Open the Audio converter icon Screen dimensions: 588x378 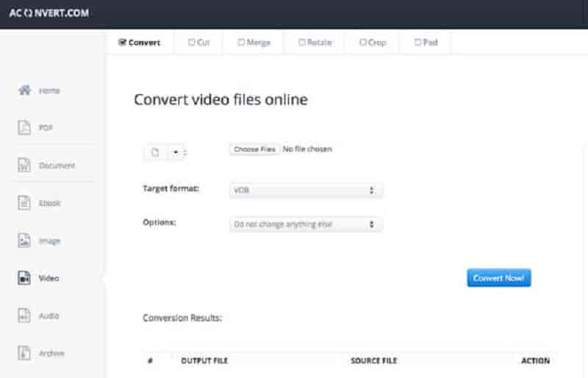tap(24, 315)
